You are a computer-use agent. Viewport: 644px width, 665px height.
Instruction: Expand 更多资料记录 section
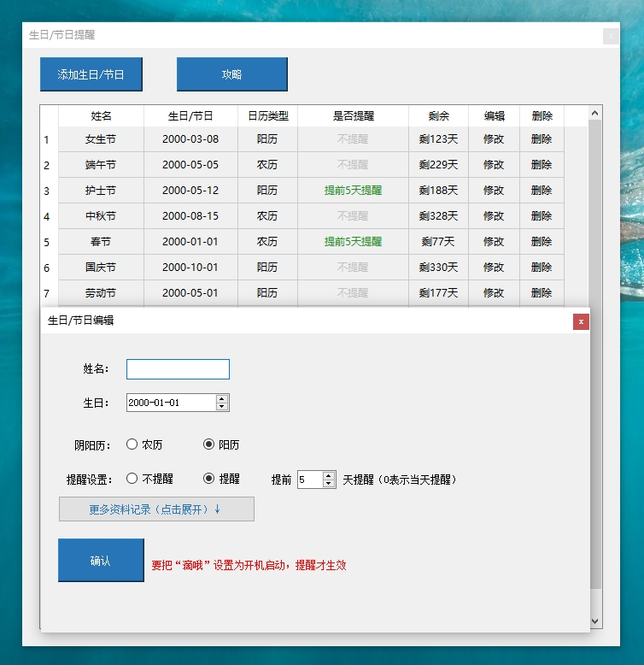click(x=156, y=509)
